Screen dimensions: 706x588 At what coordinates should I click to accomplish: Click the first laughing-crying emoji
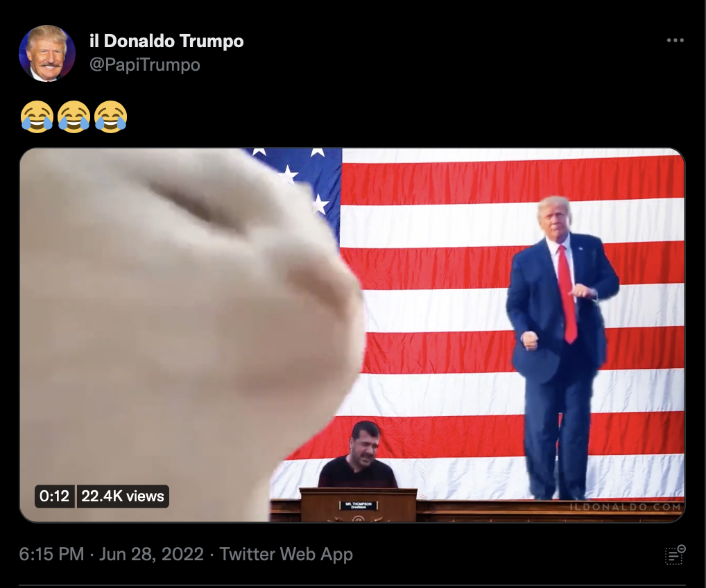pyautogui.click(x=37, y=116)
